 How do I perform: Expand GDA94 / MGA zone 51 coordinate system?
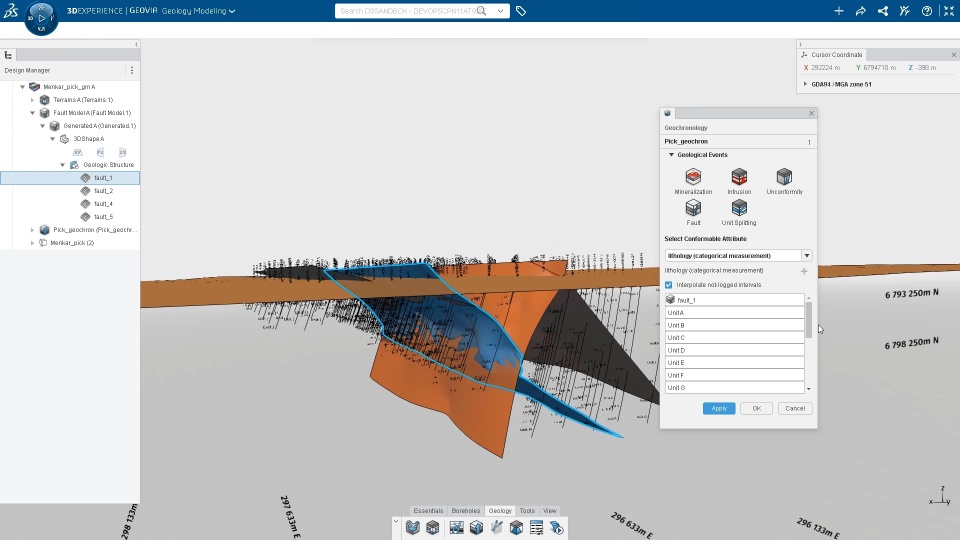click(805, 84)
